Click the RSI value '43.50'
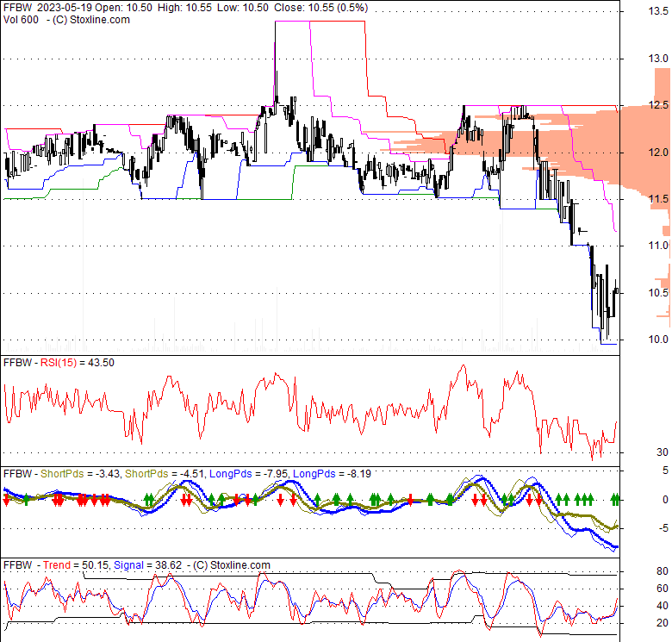This screenshot has height=642, width=672. tap(101, 363)
